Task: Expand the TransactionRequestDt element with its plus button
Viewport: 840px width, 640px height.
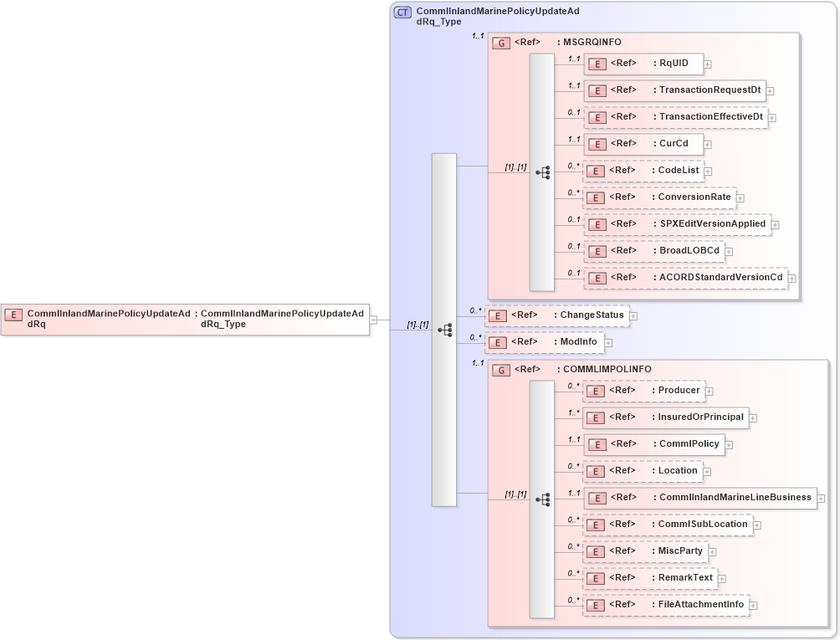Action: click(771, 90)
